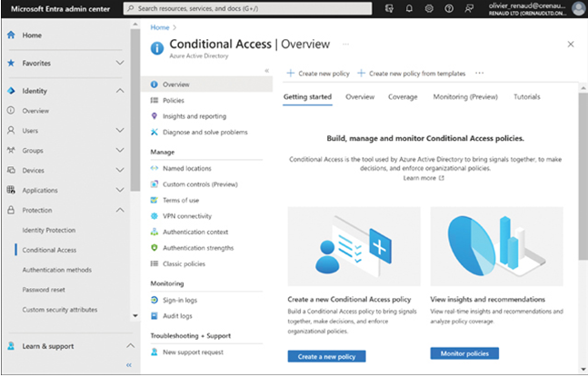Open Policies in the resource menu

(174, 101)
